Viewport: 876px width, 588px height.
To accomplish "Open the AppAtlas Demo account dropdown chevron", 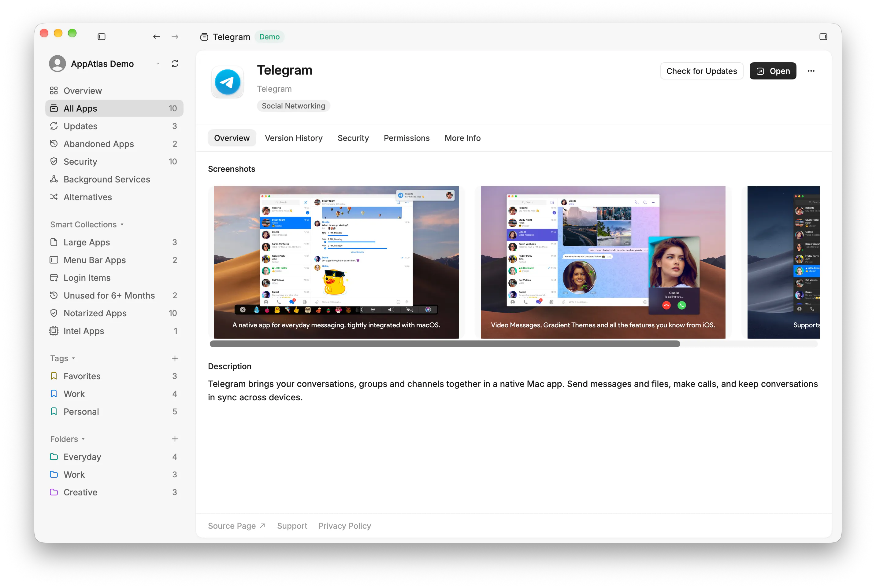I will (158, 64).
